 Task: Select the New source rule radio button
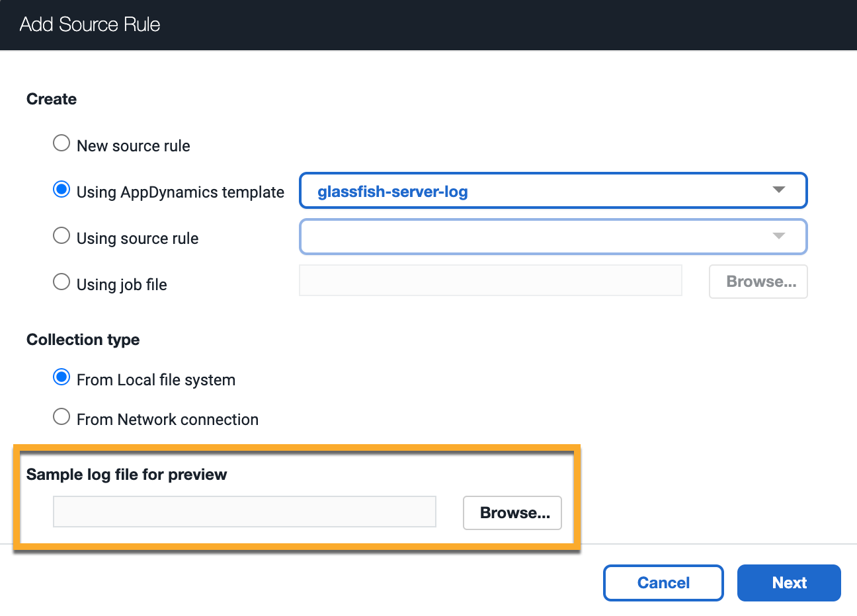[61, 143]
